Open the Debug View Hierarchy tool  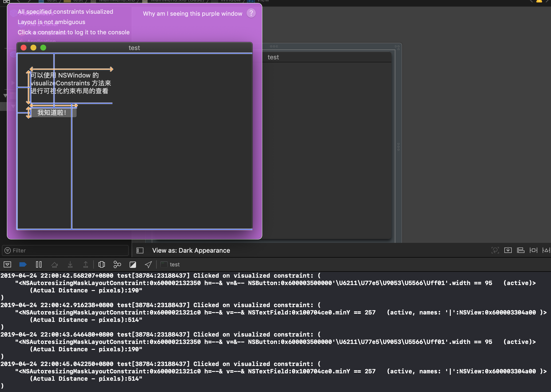coord(101,264)
